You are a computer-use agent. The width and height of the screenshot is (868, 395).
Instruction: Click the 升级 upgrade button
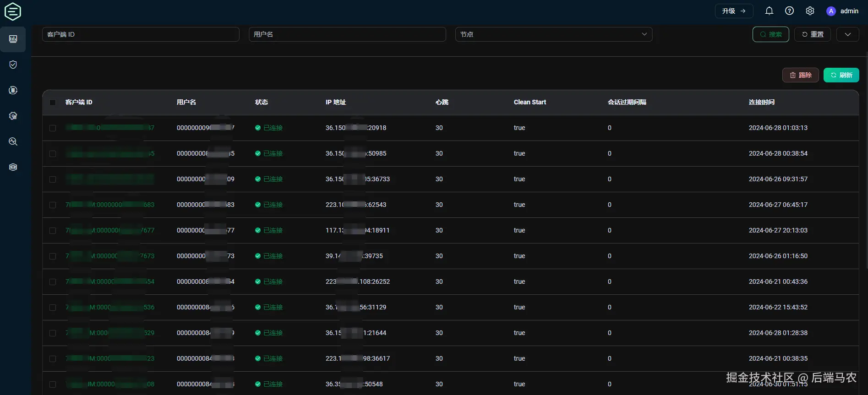coord(734,11)
